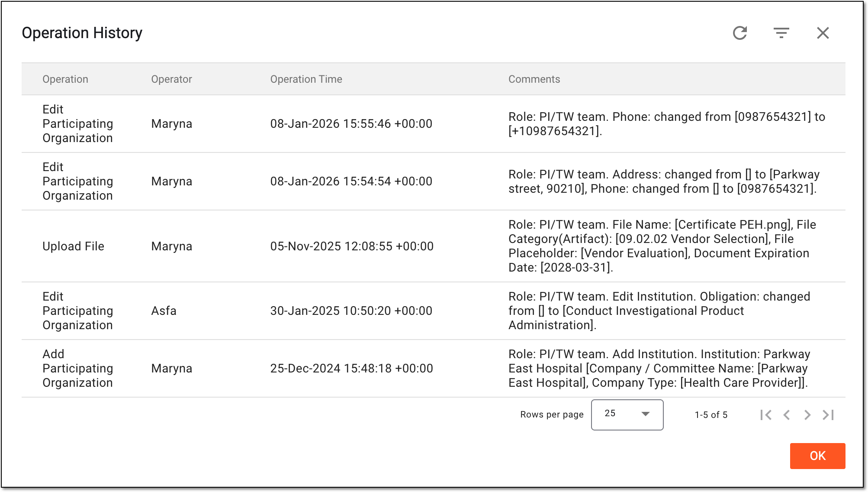Screen dimensions: 868x492
Task: Click the Obligation changed comment
Action: [x=659, y=311]
